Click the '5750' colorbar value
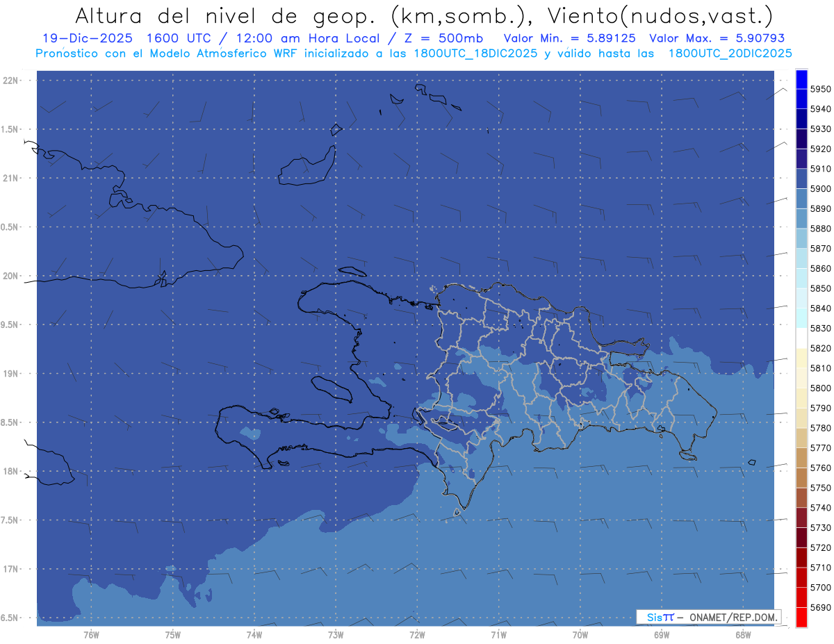 click(x=820, y=488)
